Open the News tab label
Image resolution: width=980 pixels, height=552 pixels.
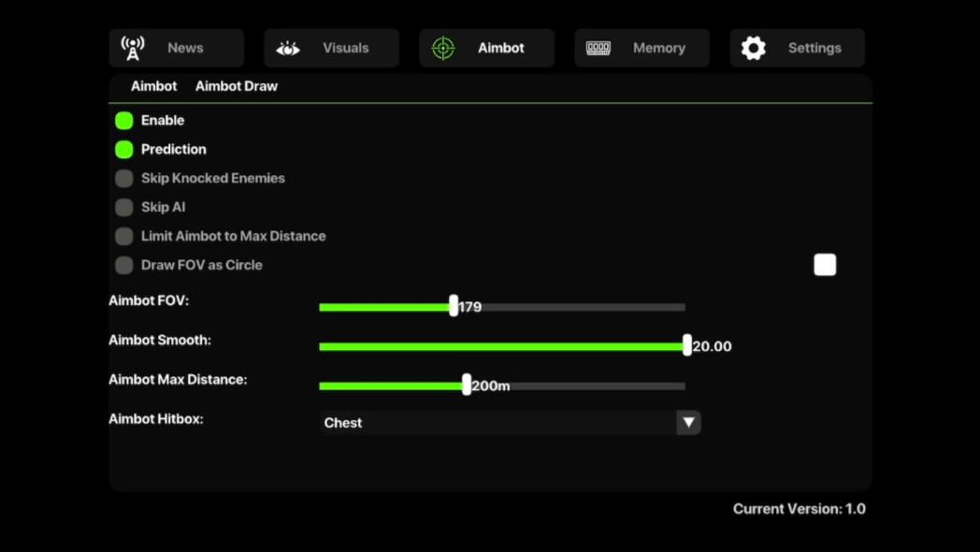coord(185,48)
